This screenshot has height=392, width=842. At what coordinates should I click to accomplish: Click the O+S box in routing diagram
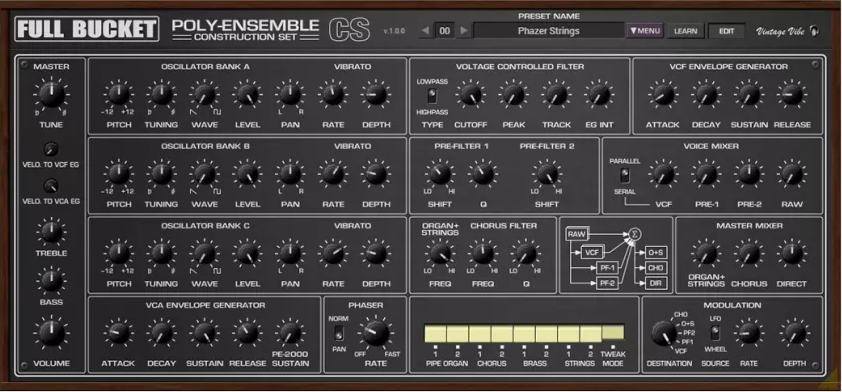coord(657,252)
